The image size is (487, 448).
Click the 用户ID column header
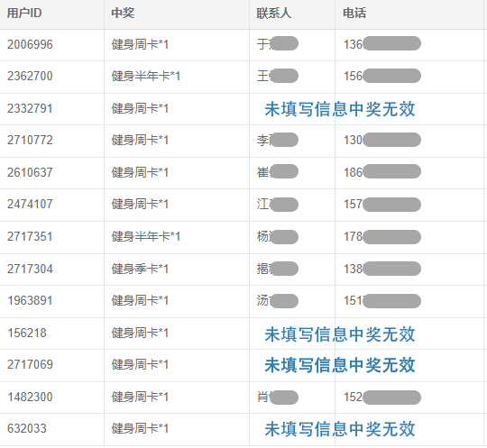pyautogui.click(x=24, y=13)
